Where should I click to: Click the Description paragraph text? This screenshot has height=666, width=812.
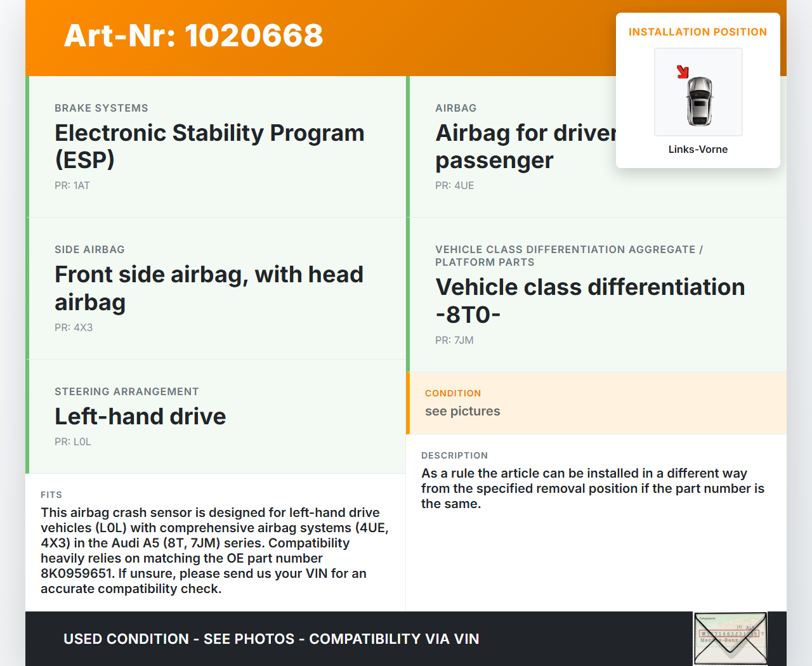click(593, 488)
